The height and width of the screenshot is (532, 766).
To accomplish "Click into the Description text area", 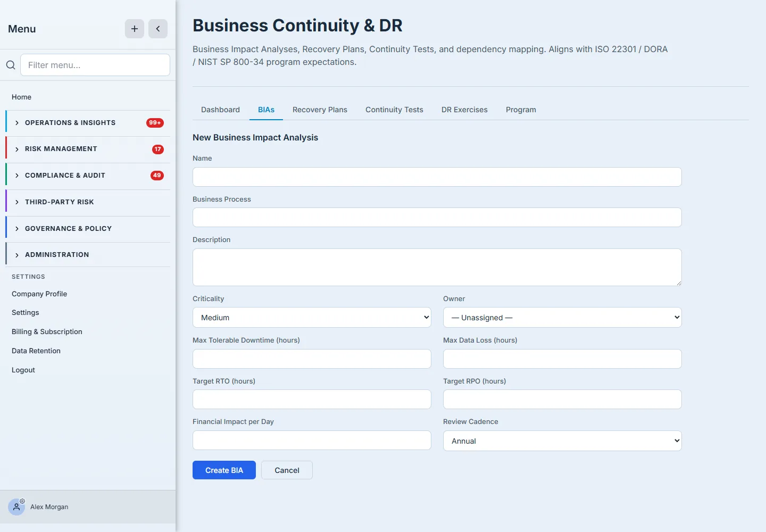I will point(437,267).
